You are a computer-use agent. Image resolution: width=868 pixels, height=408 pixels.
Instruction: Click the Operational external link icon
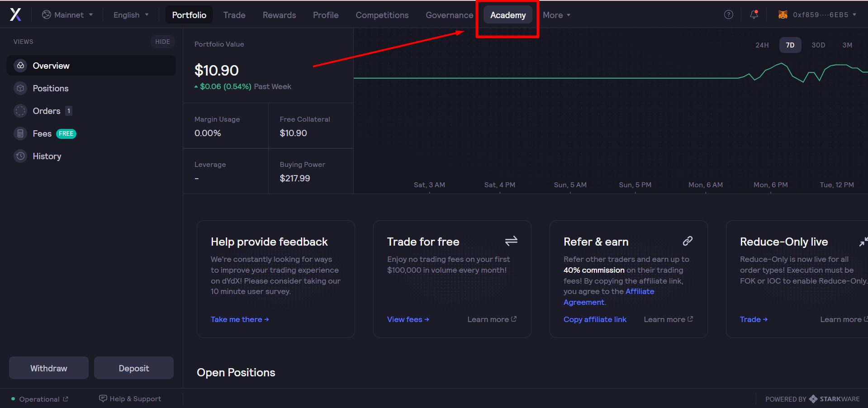point(66,399)
